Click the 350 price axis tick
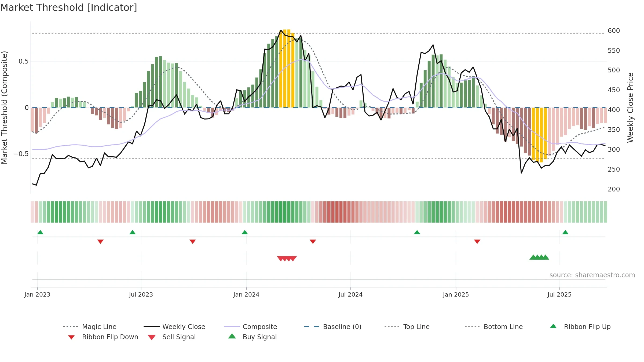This screenshot has width=644, height=362. click(x=614, y=130)
